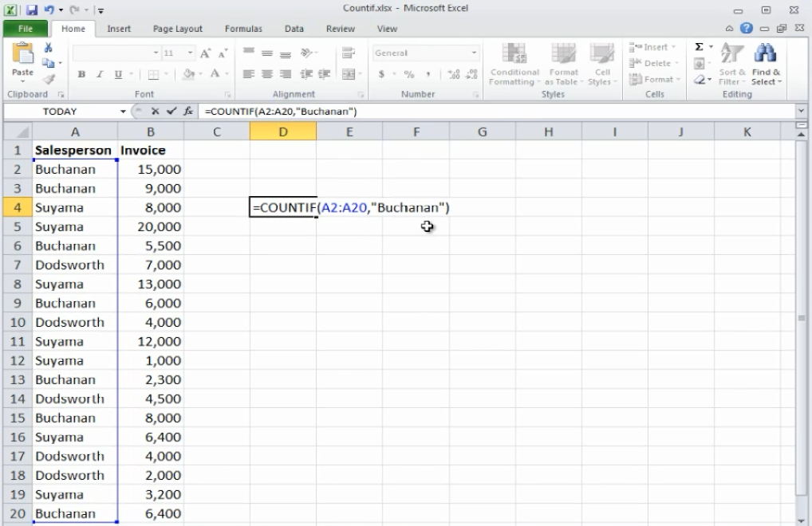Toggle Italic formatting
812x526 pixels.
tap(100, 74)
